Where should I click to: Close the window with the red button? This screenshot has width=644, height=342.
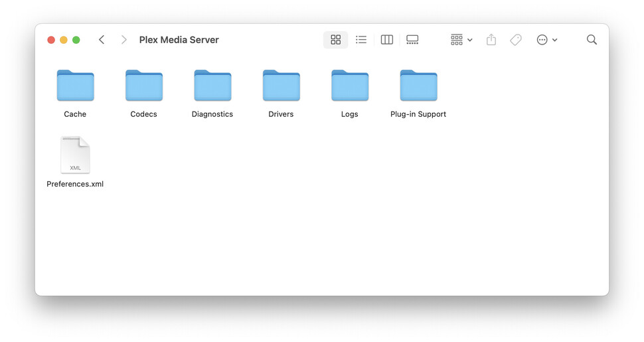51,40
